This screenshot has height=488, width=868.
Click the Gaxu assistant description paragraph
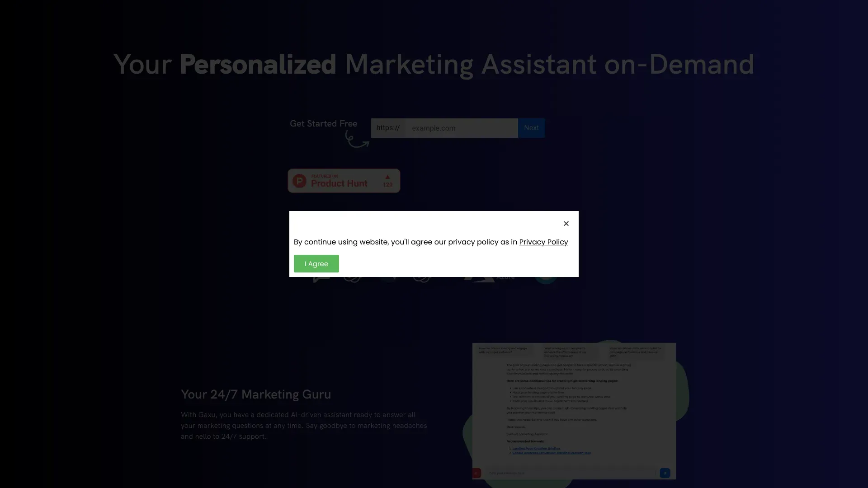click(x=304, y=426)
